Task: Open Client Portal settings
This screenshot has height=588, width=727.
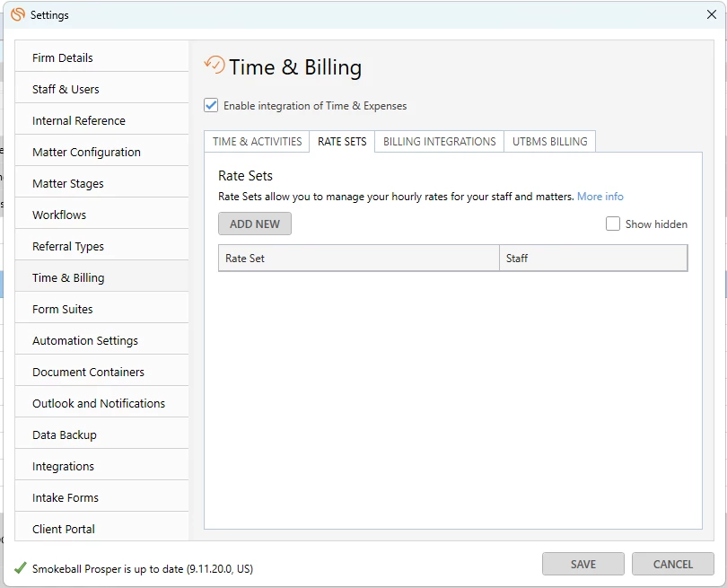Action: click(x=101, y=528)
